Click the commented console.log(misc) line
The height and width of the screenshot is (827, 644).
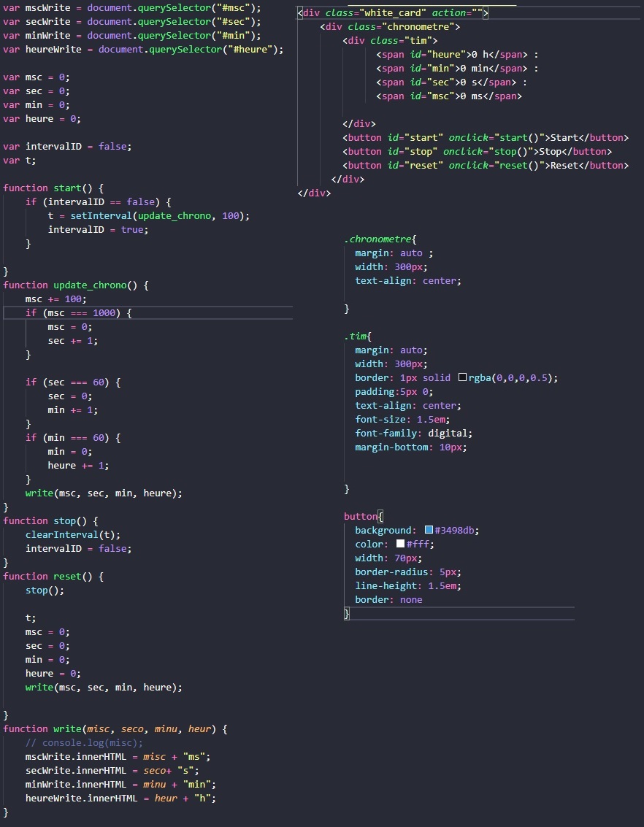[84, 743]
